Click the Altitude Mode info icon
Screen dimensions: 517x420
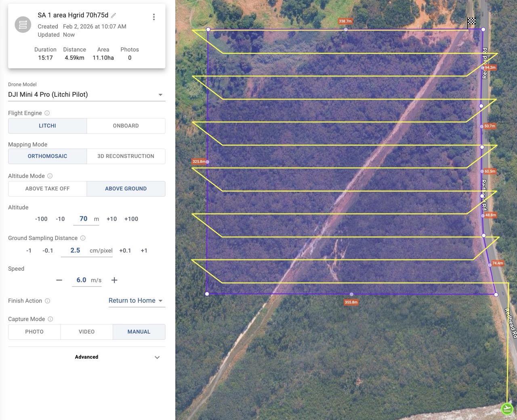pos(50,176)
